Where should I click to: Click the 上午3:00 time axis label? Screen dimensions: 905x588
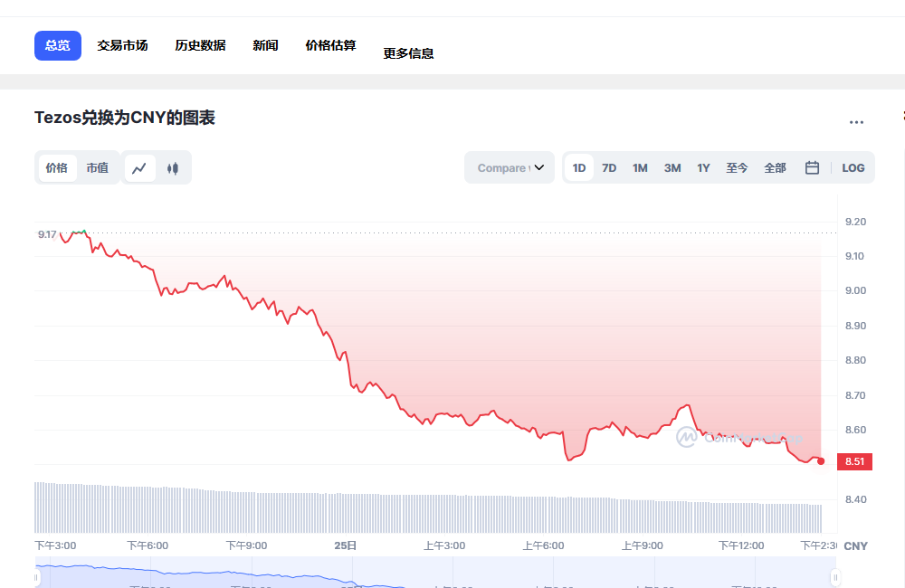[444, 545]
